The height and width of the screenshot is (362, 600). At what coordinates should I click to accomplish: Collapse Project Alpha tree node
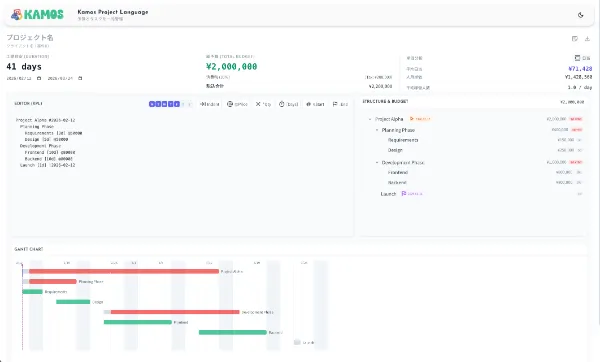click(370, 119)
